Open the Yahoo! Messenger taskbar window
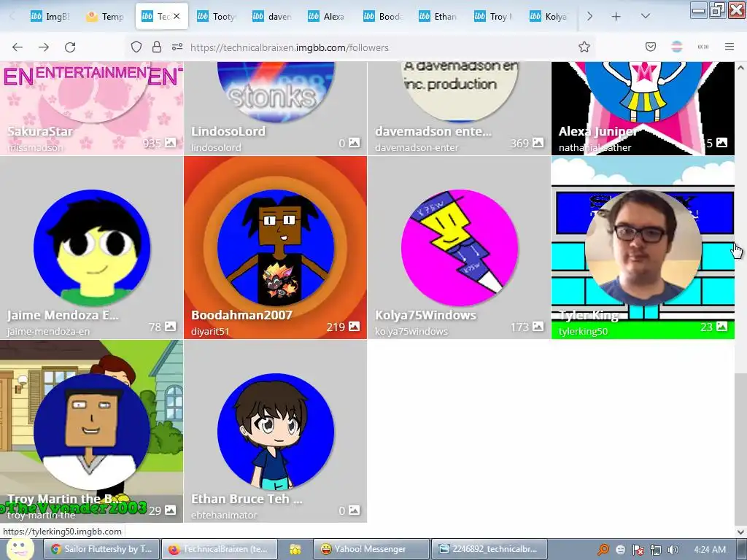The height and width of the screenshot is (560, 747). (x=371, y=550)
